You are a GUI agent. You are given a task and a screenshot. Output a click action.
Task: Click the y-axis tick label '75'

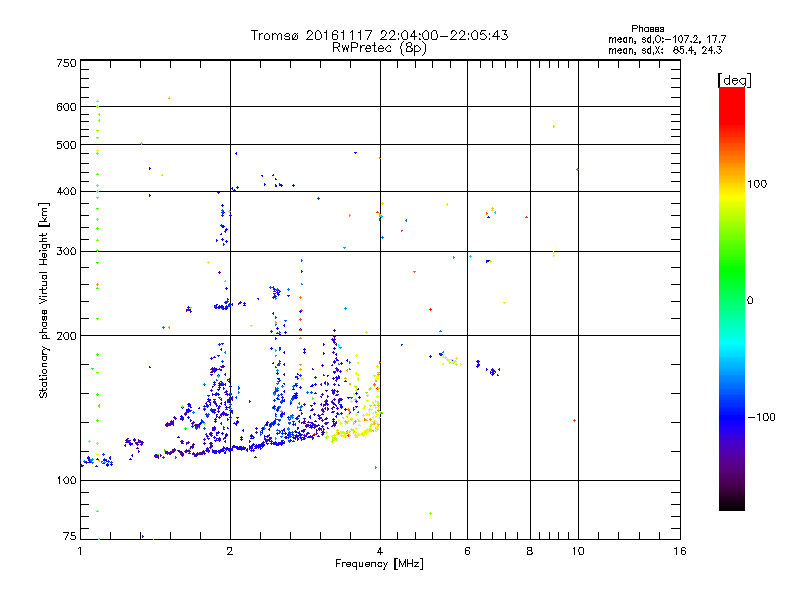70,536
